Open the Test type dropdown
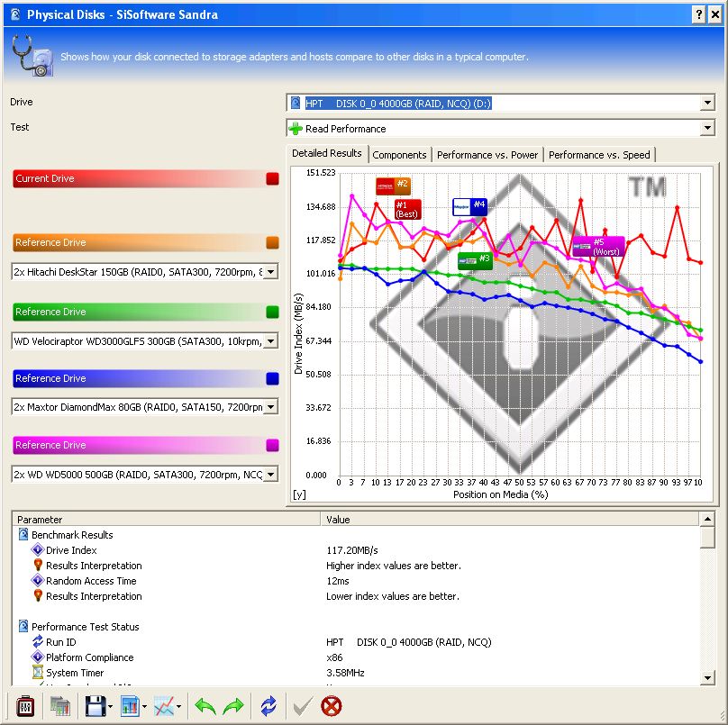The width and height of the screenshot is (728, 725). [707, 128]
